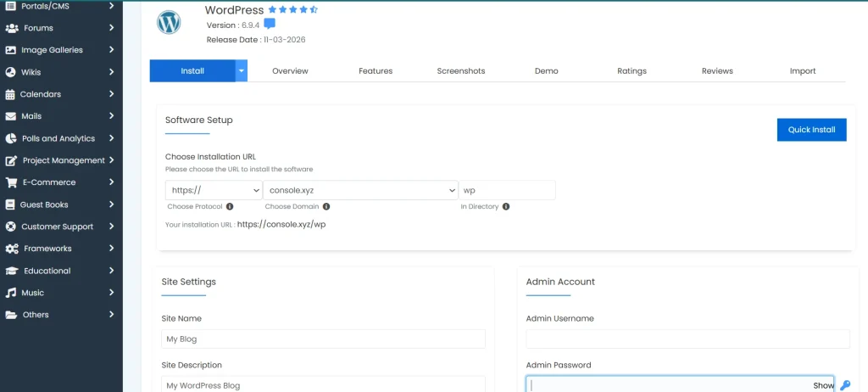
Task: Expand Mails category chevron
Action: pos(112,116)
